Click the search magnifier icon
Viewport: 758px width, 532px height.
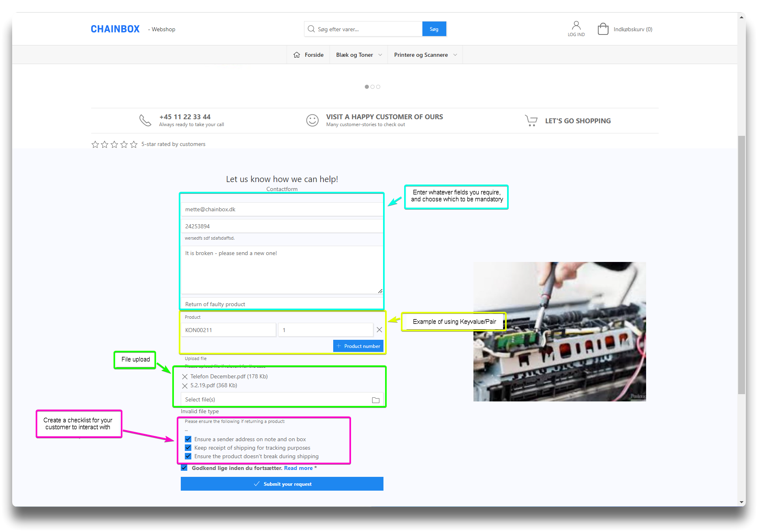311,29
